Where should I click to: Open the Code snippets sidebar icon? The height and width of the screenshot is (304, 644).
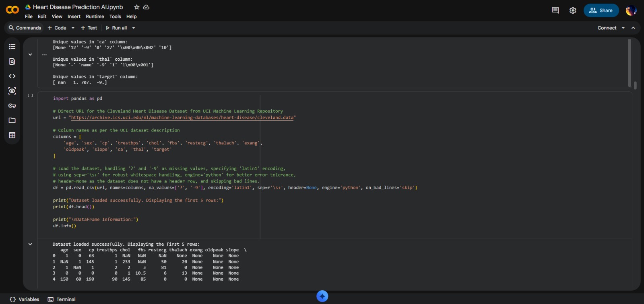pyautogui.click(x=12, y=76)
